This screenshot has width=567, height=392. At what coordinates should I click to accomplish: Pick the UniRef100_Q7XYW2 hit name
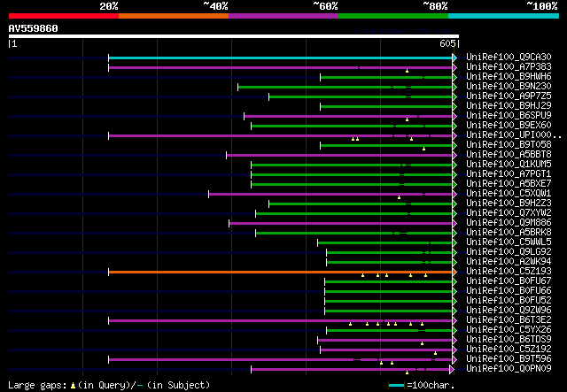[x=509, y=213]
